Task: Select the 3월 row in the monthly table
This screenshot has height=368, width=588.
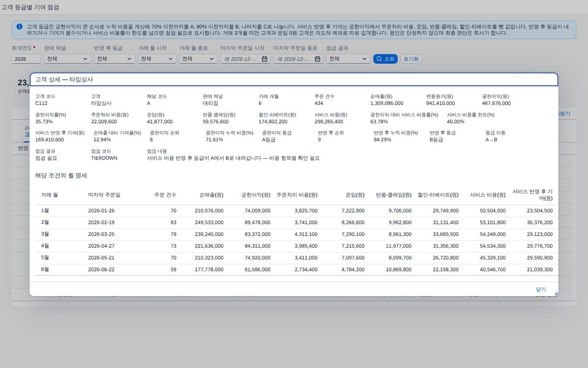Action: coord(297,234)
